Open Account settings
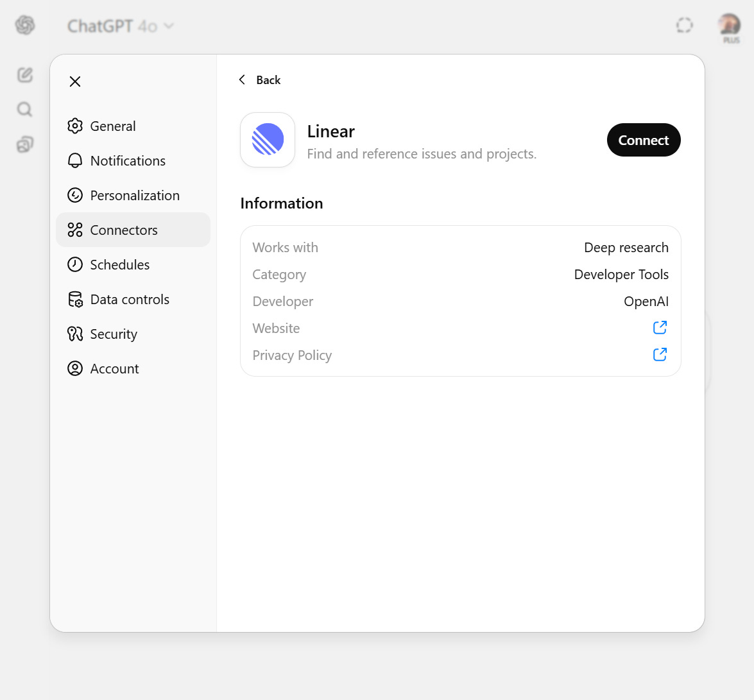Image resolution: width=754 pixels, height=700 pixels. coord(133,368)
